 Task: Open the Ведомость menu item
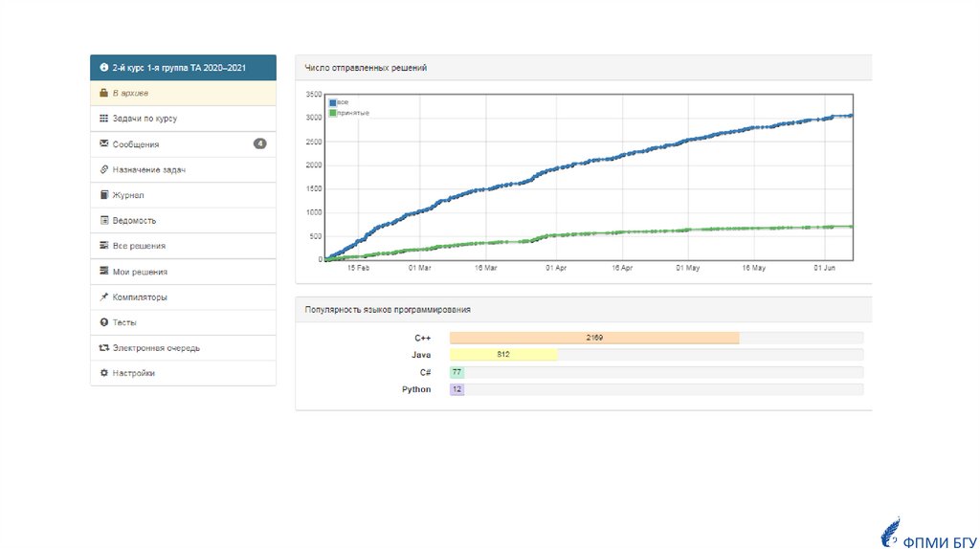[x=134, y=221]
